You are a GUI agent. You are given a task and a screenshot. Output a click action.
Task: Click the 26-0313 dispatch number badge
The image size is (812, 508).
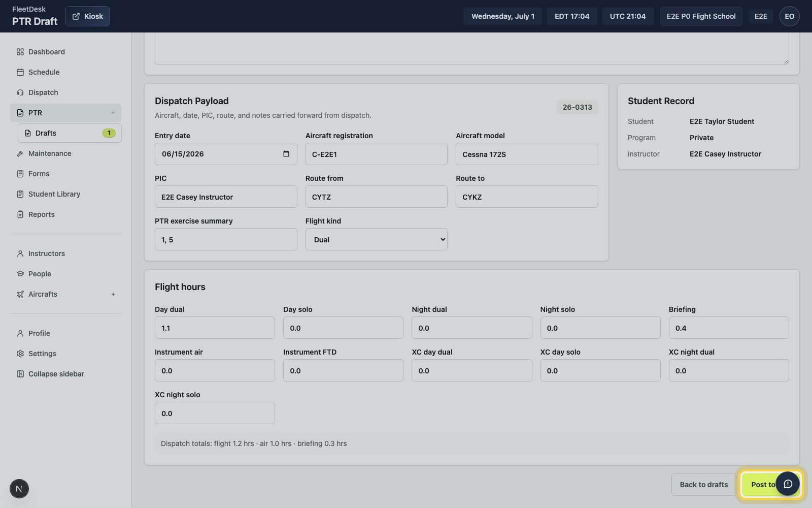[x=577, y=107]
